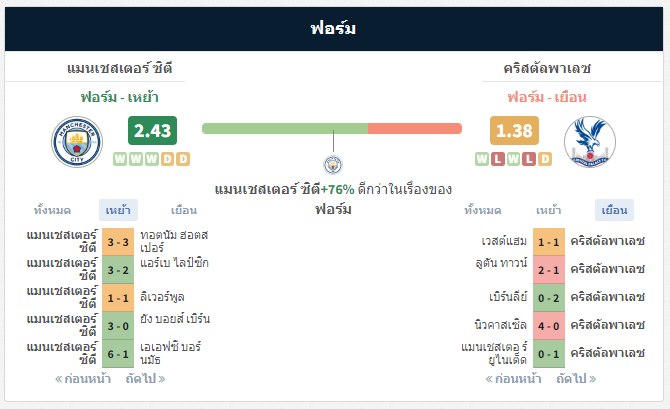This screenshot has width=670, height=409.
Task: Click the green 2.43 form rating badge
Action: 152,130
